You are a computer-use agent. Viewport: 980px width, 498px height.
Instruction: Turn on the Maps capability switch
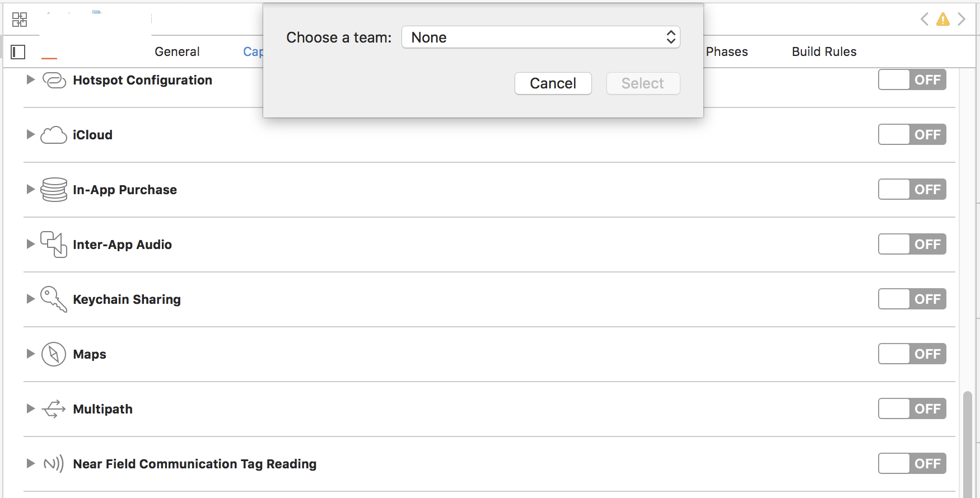[x=912, y=354]
